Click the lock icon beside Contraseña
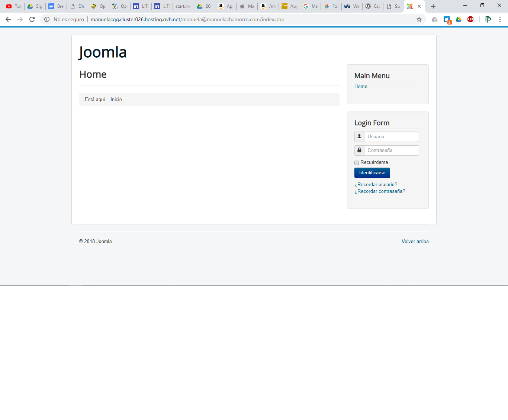This screenshot has height=420, width=508. [x=360, y=151]
